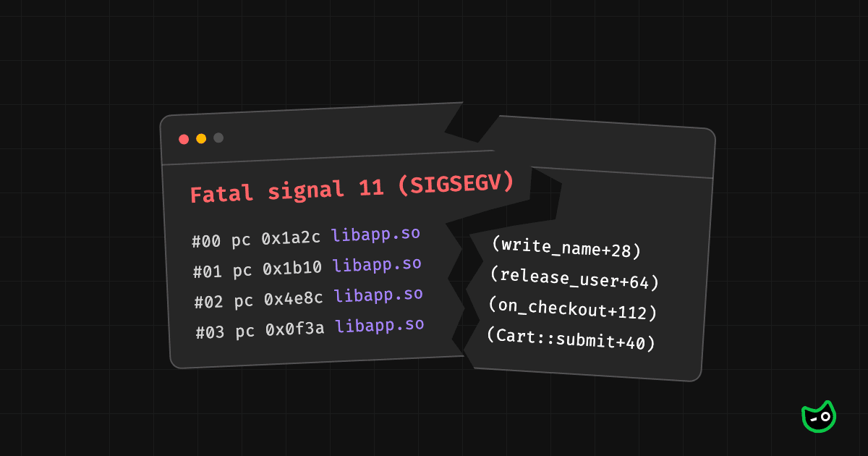Click libapp.so in frame #03
The width and height of the screenshot is (868, 456).
point(380,325)
